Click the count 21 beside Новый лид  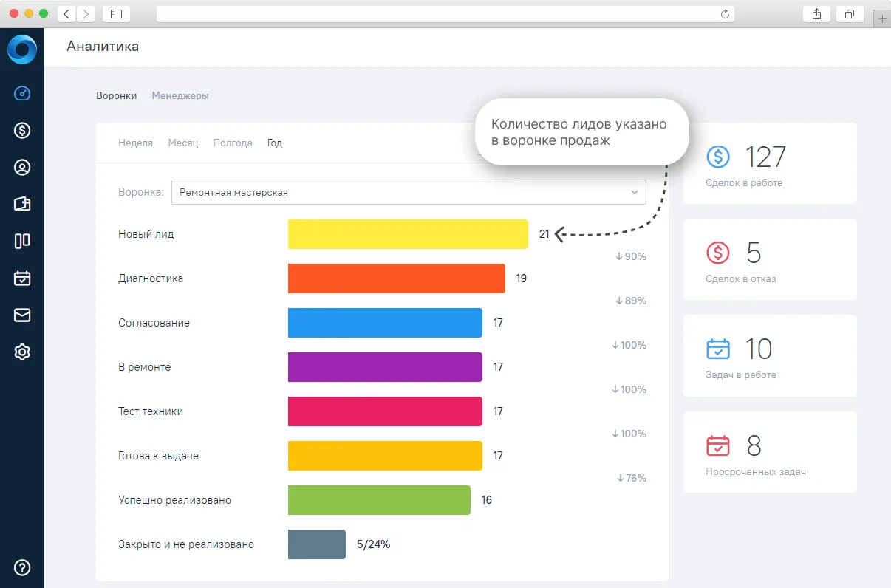(x=544, y=234)
